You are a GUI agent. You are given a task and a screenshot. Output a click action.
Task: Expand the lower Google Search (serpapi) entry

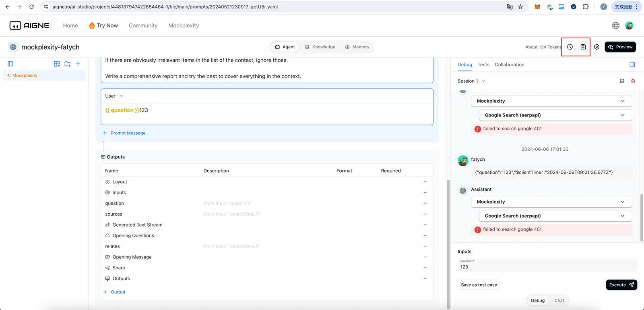555,216
